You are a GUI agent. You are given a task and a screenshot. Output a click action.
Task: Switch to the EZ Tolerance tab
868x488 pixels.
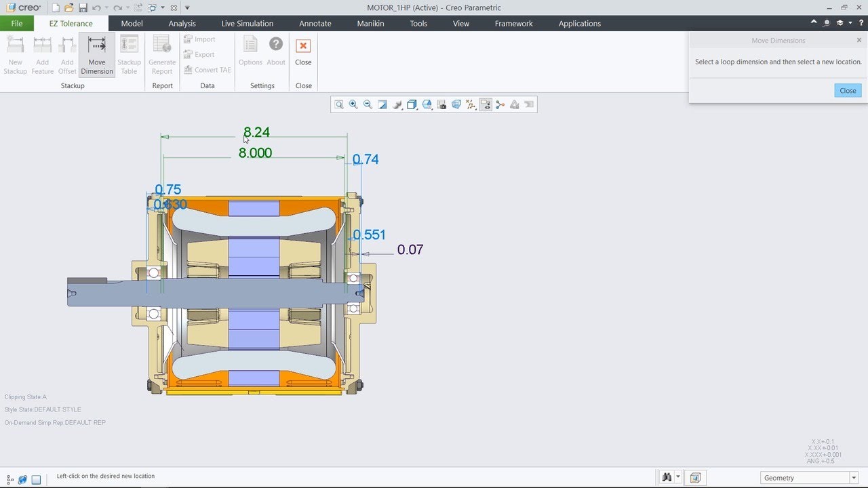(71, 23)
